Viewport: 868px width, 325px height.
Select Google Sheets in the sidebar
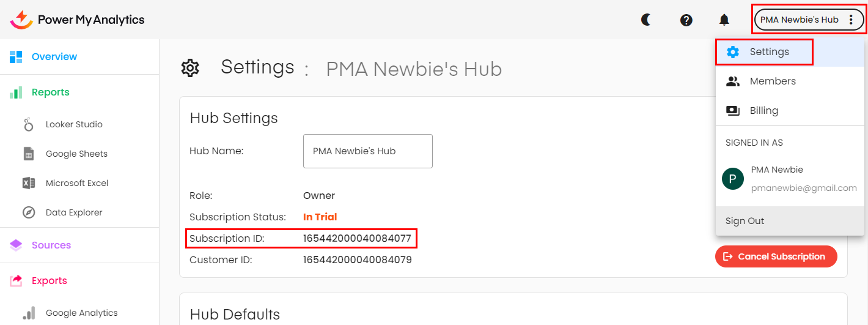click(76, 154)
